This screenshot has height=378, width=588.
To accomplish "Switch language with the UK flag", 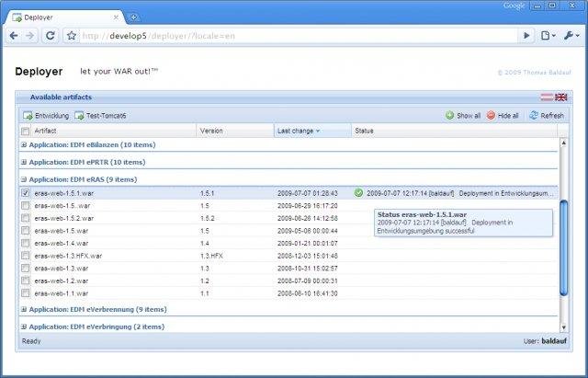I will 561,97.
